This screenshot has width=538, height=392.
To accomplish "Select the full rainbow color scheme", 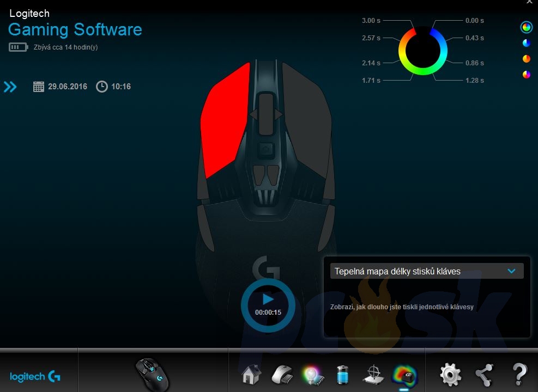I will 526,27.
